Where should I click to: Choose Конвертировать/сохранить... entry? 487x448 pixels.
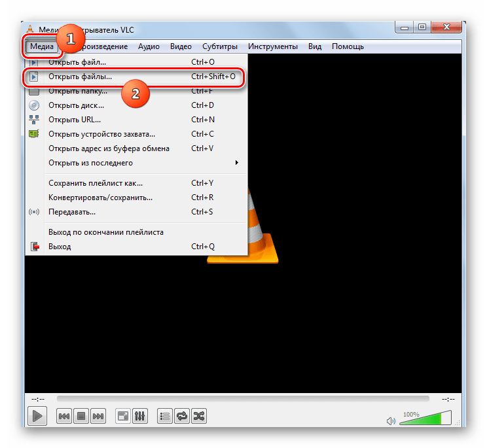(x=136, y=198)
